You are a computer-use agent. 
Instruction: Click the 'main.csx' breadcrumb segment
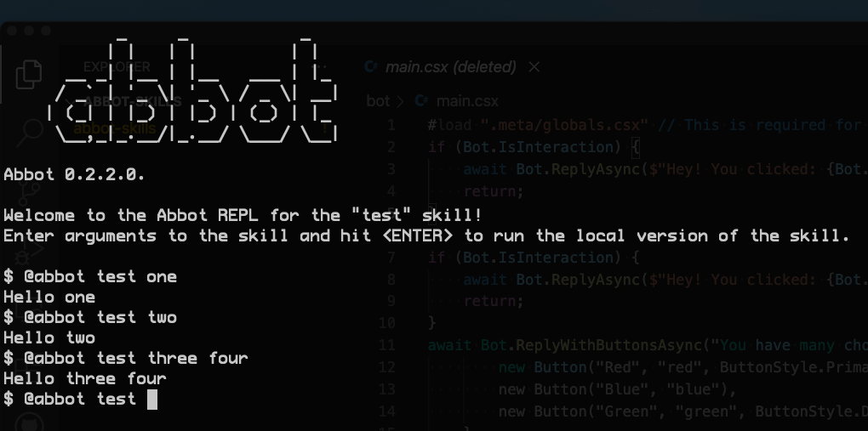(x=467, y=101)
